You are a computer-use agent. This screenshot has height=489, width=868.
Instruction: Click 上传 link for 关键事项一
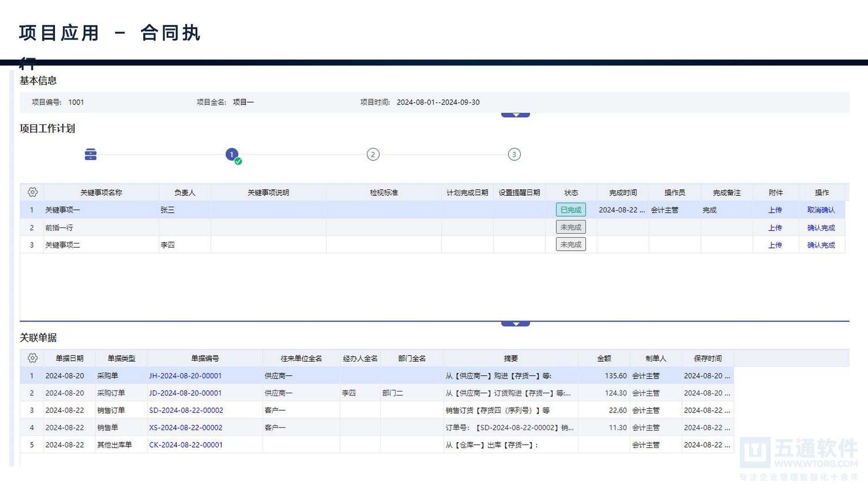pyautogui.click(x=775, y=210)
